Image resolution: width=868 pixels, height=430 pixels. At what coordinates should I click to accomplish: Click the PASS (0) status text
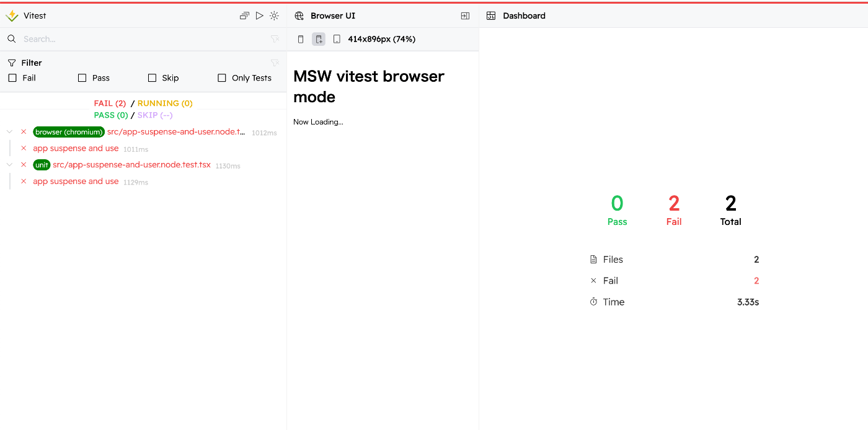tap(111, 115)
